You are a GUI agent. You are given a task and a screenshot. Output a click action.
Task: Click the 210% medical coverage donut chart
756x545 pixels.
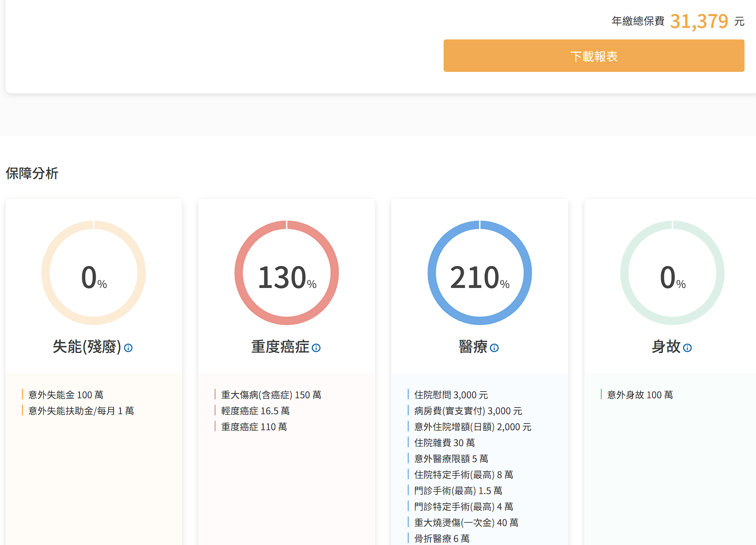480,273
